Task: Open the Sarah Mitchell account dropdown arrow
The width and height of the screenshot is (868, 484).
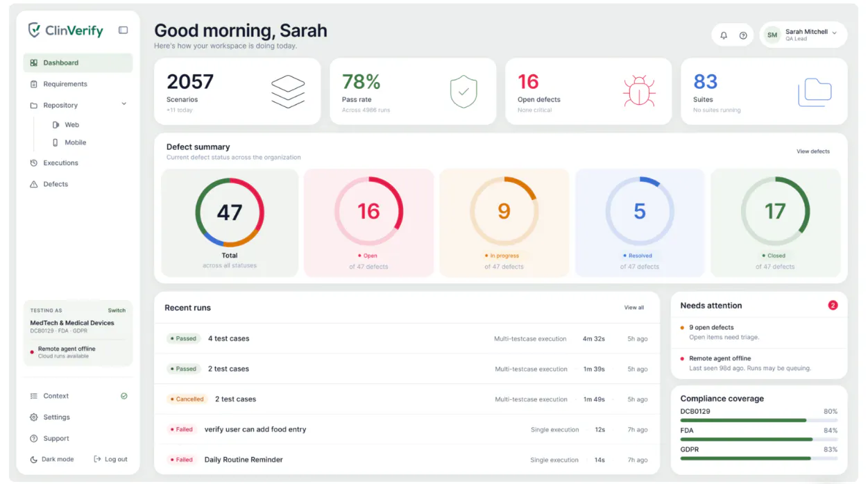Action: [835, 33]
